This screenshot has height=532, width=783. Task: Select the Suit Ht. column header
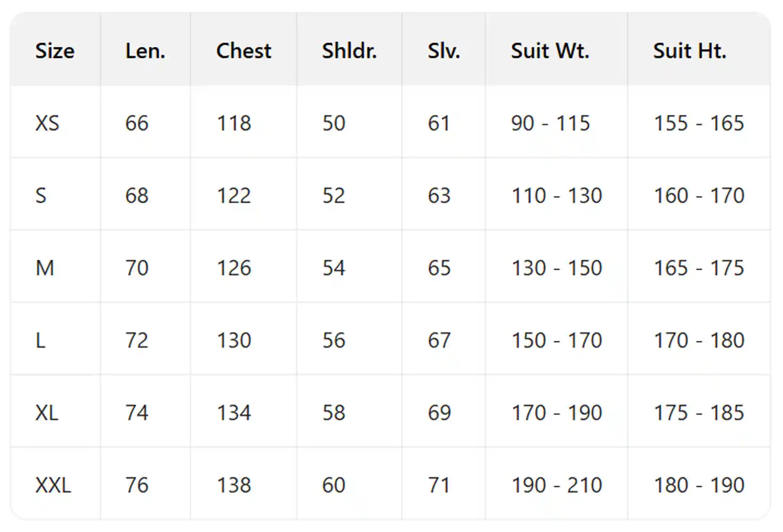(689, 51)
